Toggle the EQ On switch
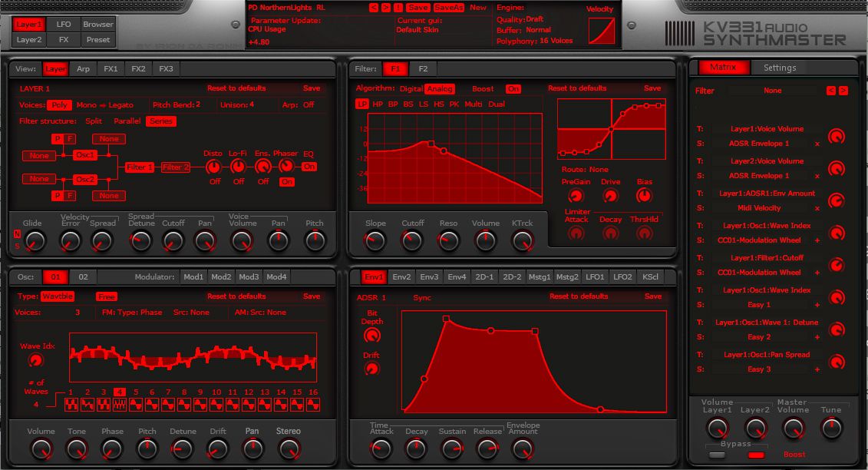Image resolution: width=868 pixels, height=470 pixels. (309, 167)
